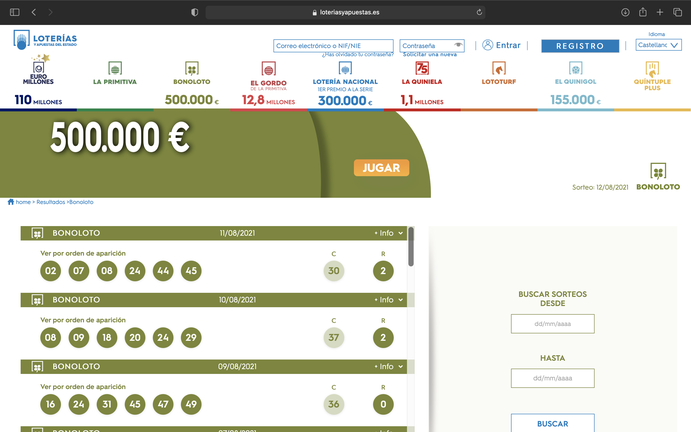Screen dimensions: 691x432
Task: Click clover icon in 11/08/2021 draw header
Action: click(37, 233)
